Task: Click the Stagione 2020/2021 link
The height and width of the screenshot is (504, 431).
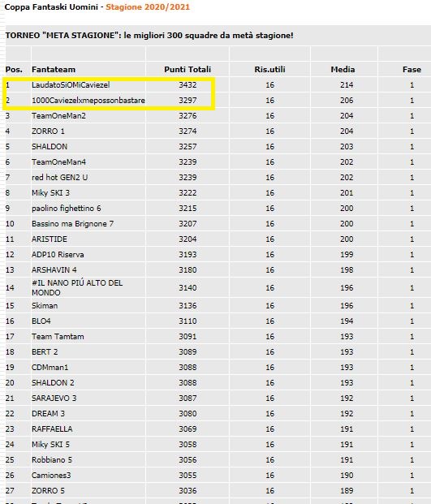Action: coord(148,7)
